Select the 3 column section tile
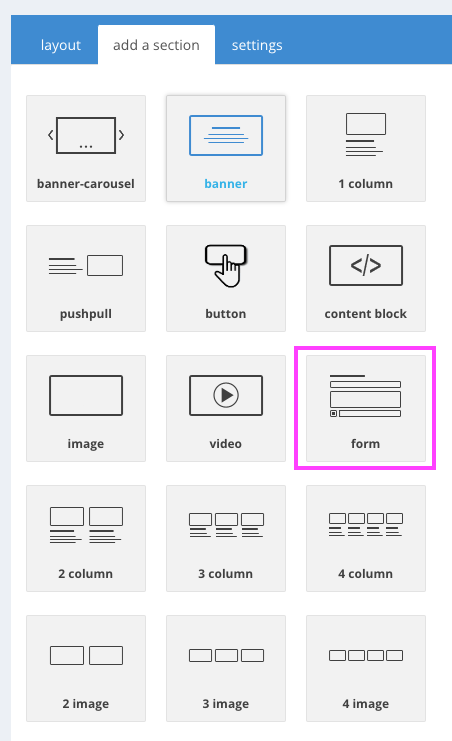The width and height of the screenshot is (452, 741). pos(226,538)
